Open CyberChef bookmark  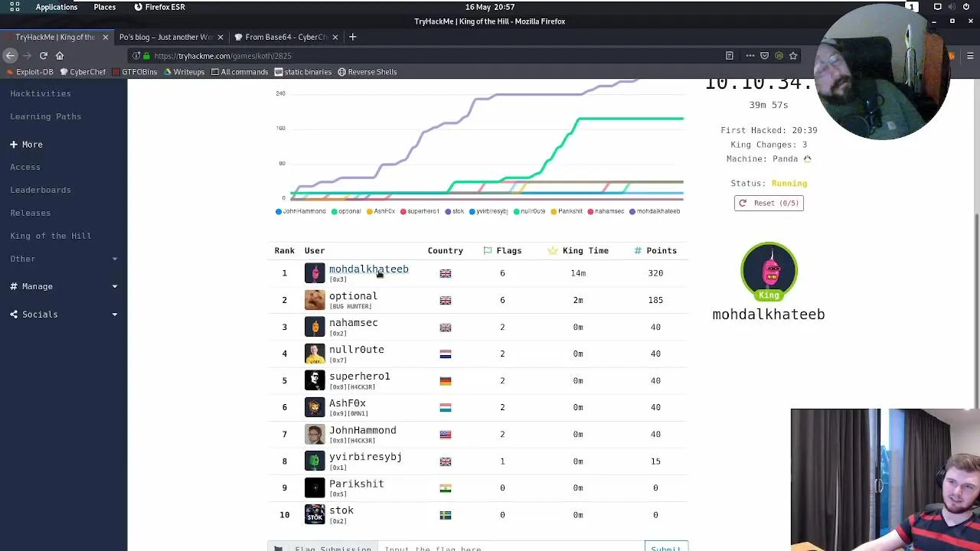[83, 72]
